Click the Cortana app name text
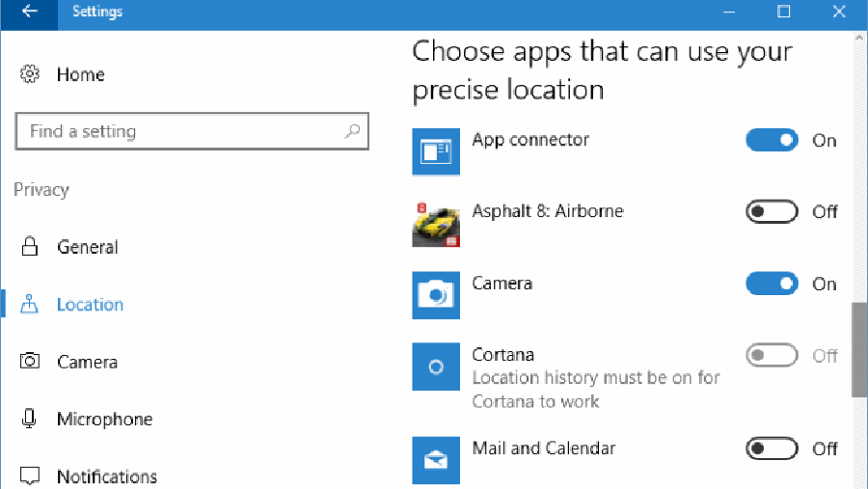Image resolution: width=868 pixels, height=489 pixels. pos(502,354)
